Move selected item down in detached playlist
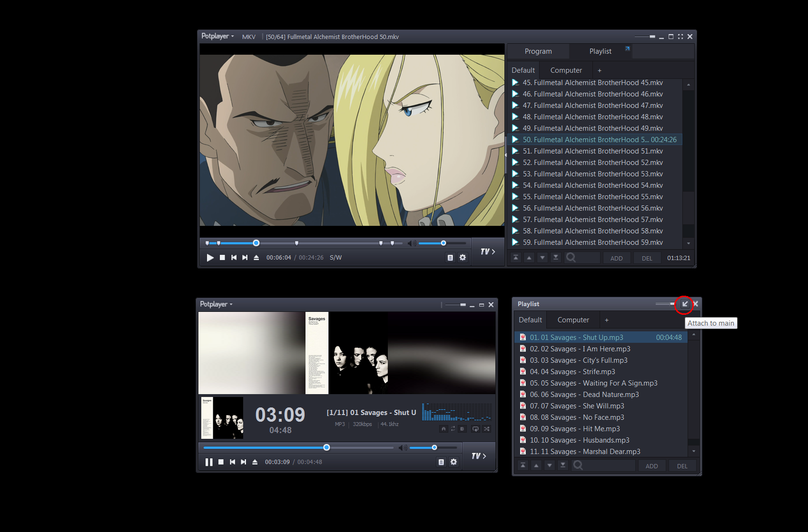 (550, 465)
